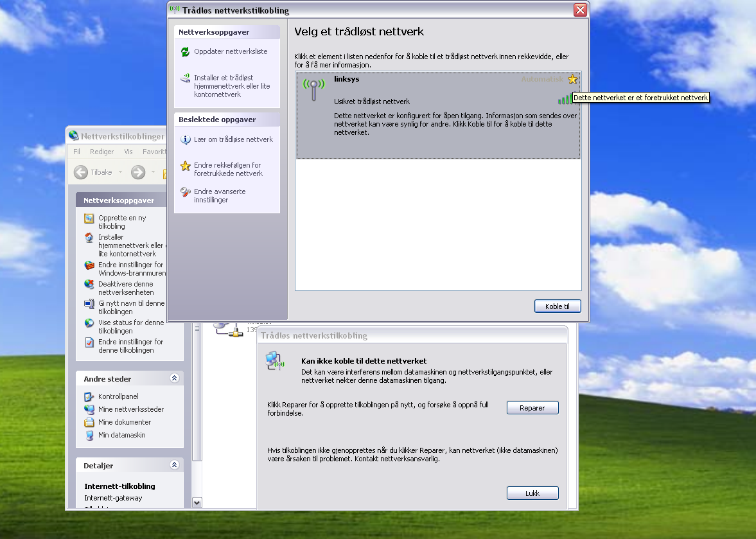Open the Endre avanserte innstillinger link
This screenshot has height=539, width=756.
[x=220, y=195]
